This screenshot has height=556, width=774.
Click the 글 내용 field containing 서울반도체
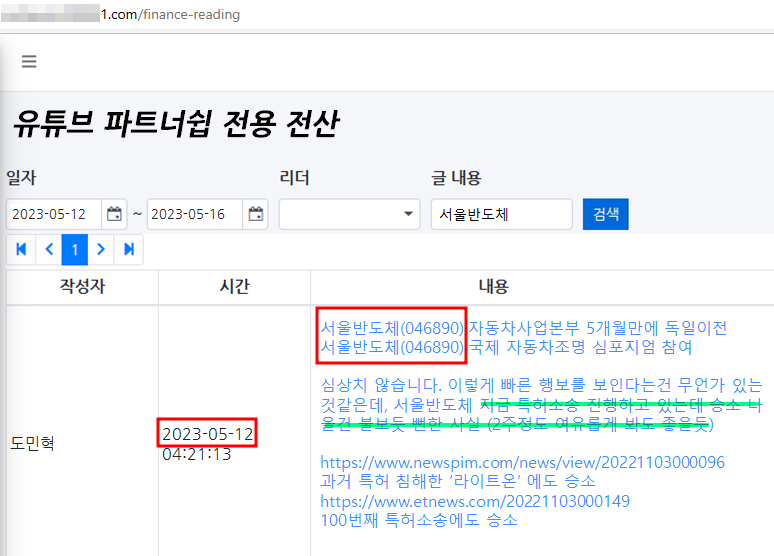click(x=501, y=214)
